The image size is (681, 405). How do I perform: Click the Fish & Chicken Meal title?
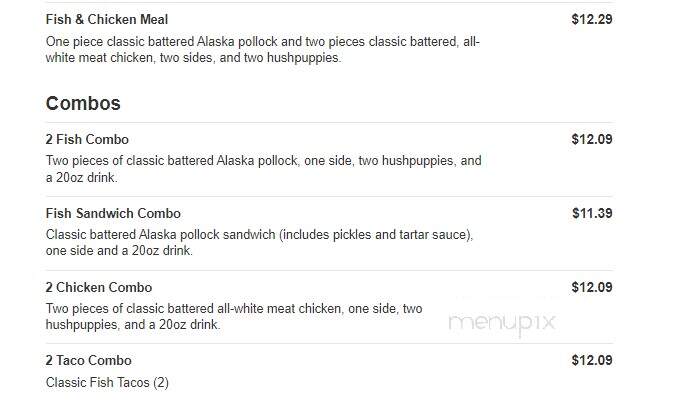107,20
